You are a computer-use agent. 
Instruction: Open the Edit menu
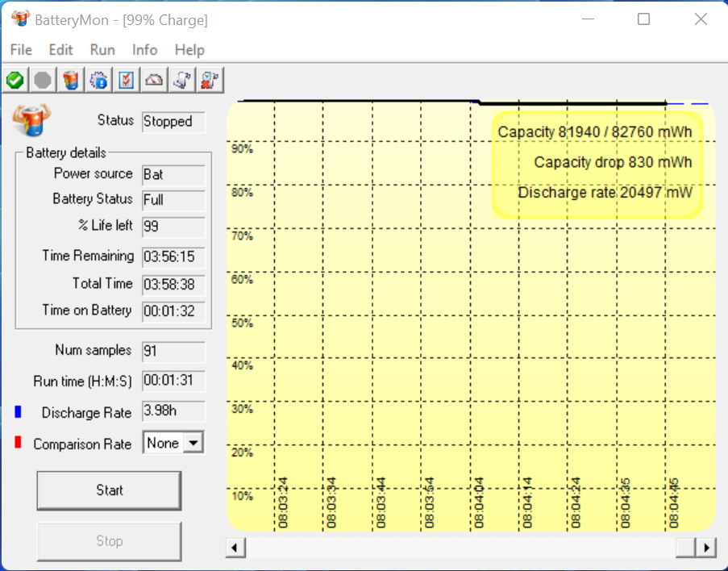point(61,50)
